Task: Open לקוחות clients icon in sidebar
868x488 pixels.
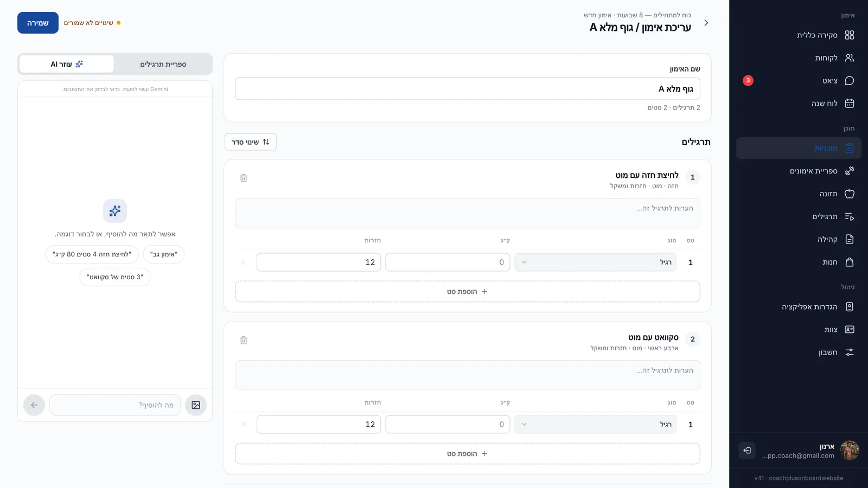Action: pyautogui.click(x=850, y=57)
